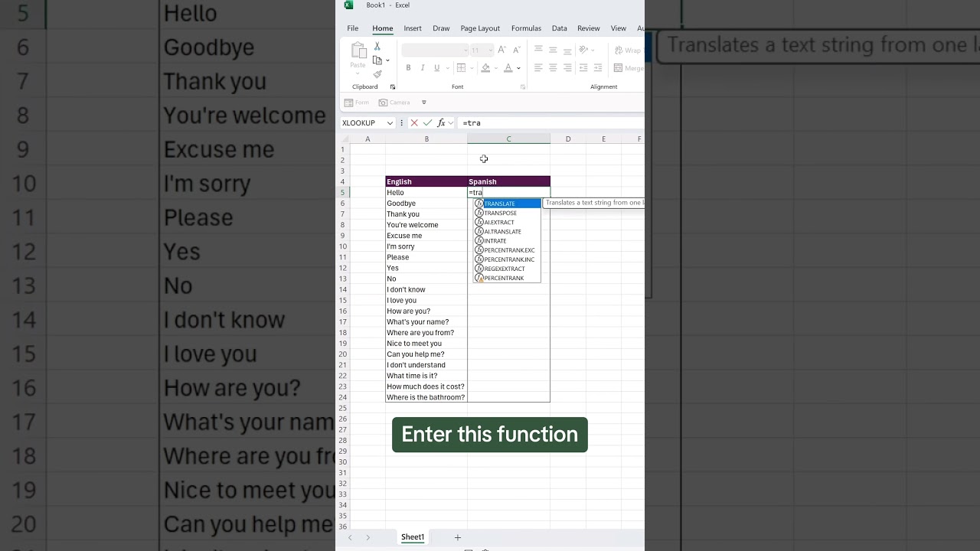Click the Cut scissors icon
Viewport: 980px width, 551px height.
[377, 46]
